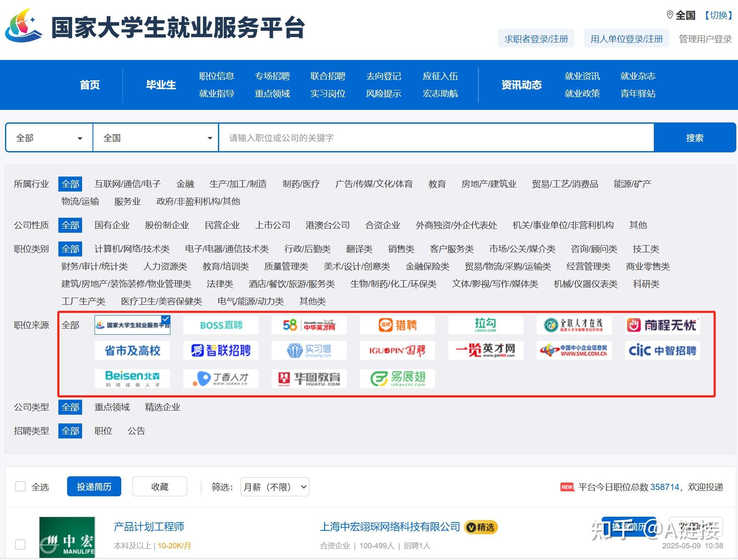Select 全部 under 公司类型 filter
The height and width of the screenshot is (560, 738).
(70, 407)
